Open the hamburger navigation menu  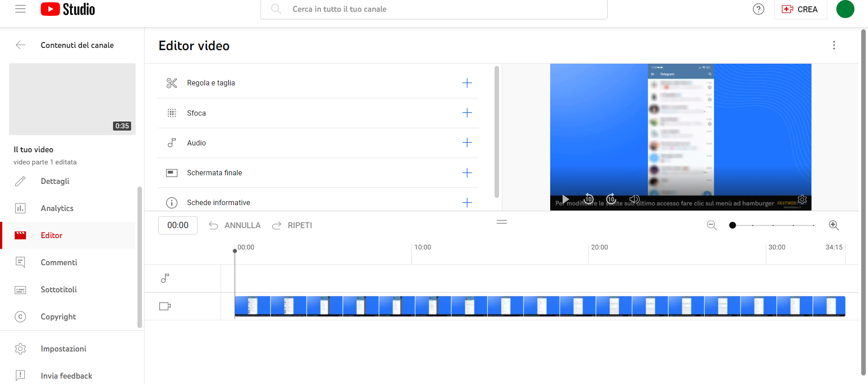click(x=20, y=9)
